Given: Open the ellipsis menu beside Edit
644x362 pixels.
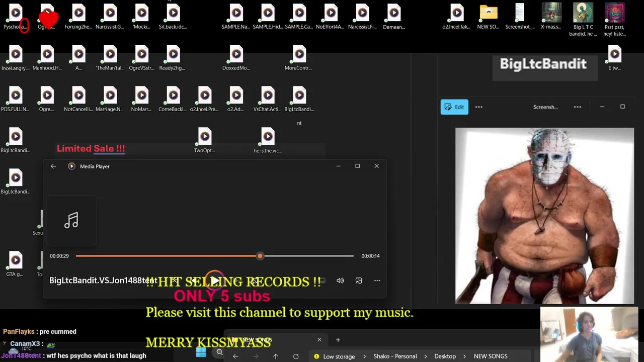Looking at the screenshot, I should pyautogui.click(x=479, y=107).
